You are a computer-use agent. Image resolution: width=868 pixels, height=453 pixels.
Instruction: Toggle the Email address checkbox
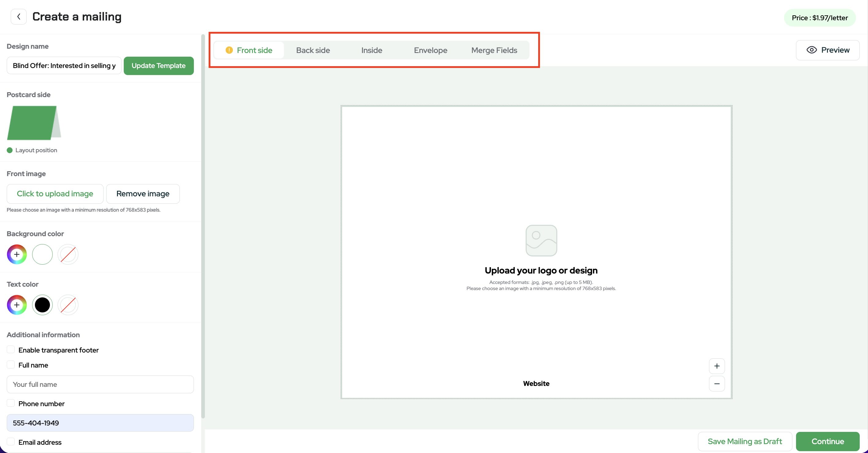(11, 442)
